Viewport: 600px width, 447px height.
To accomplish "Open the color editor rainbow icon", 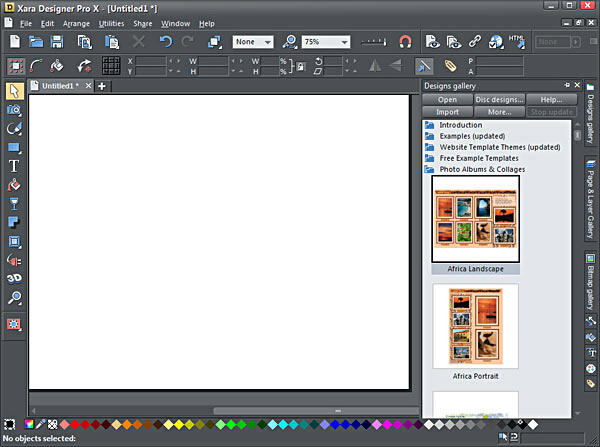I will click(x=29, y=424).
